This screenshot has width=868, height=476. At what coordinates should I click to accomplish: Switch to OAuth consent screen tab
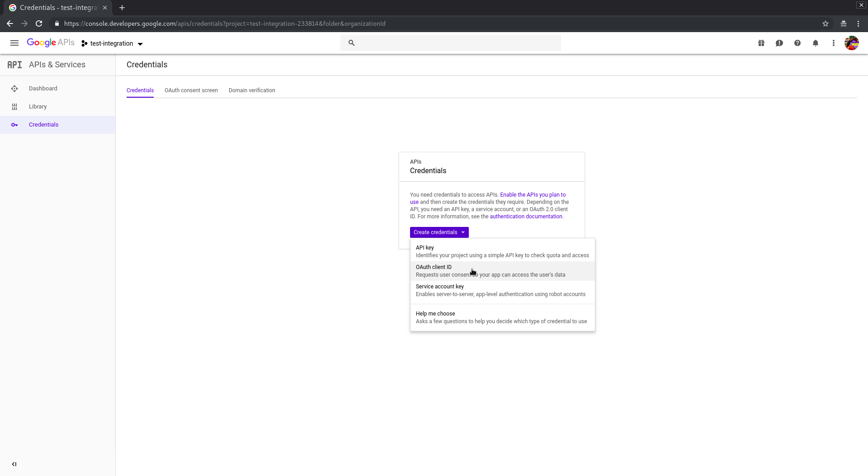191,90
